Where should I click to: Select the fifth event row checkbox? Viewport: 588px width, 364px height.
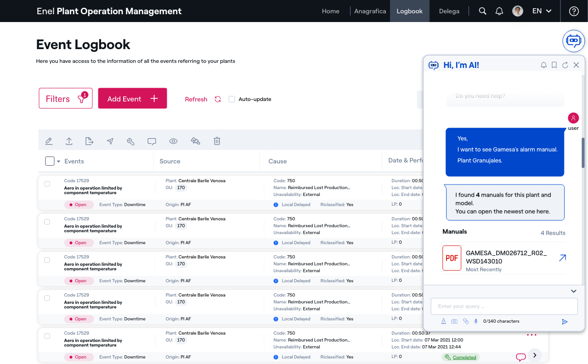click(x=47, y=336)
